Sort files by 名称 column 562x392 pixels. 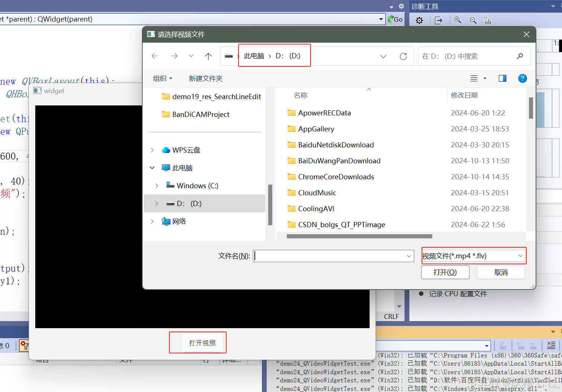pos(301,95)
